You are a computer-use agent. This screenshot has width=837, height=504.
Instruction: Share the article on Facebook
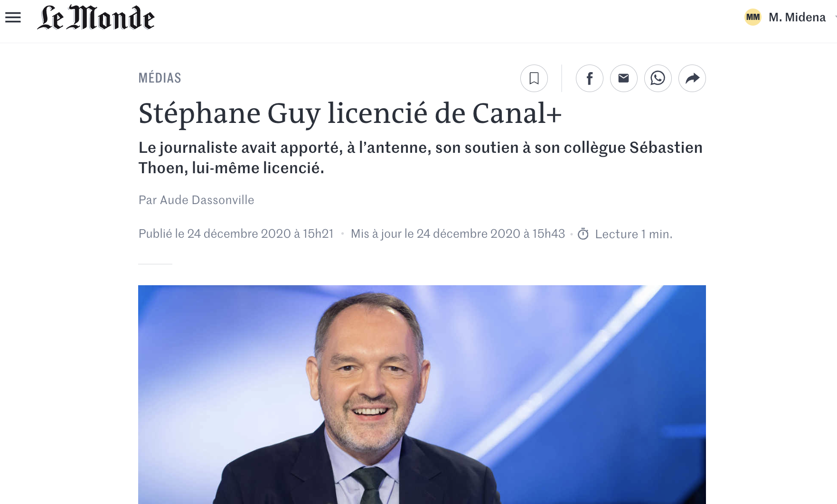coord(590,78)
